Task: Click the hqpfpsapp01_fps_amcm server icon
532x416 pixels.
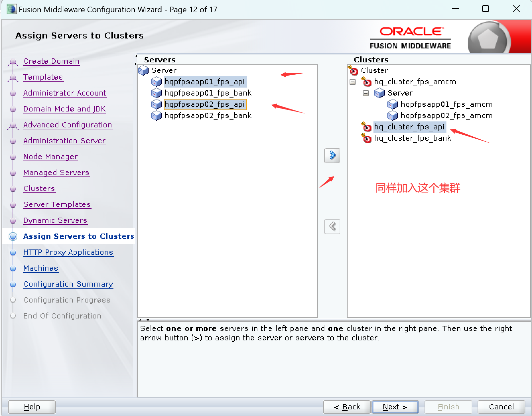Action: point(393,104)
